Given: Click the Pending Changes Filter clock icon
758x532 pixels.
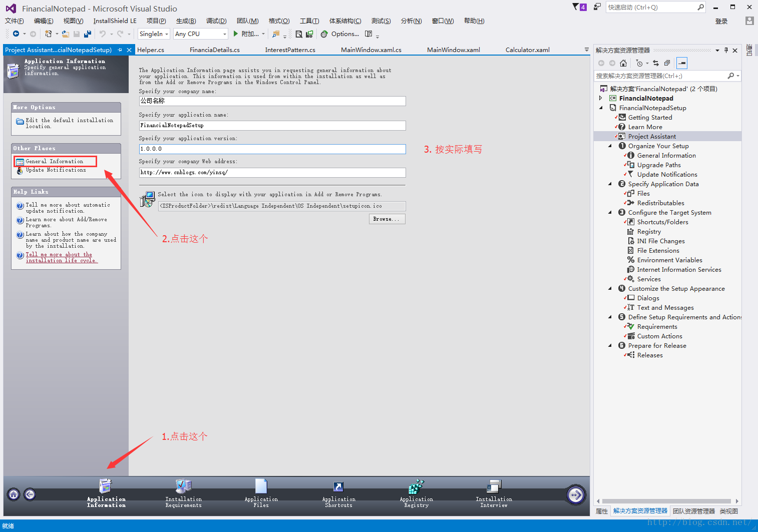Looking at the screenshot, I should [x=639, y=63].
